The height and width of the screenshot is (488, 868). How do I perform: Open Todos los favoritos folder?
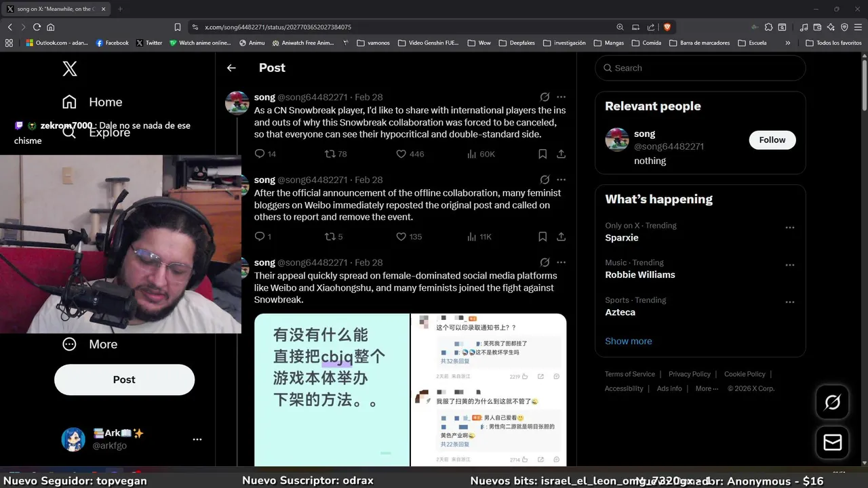[833, 43]
